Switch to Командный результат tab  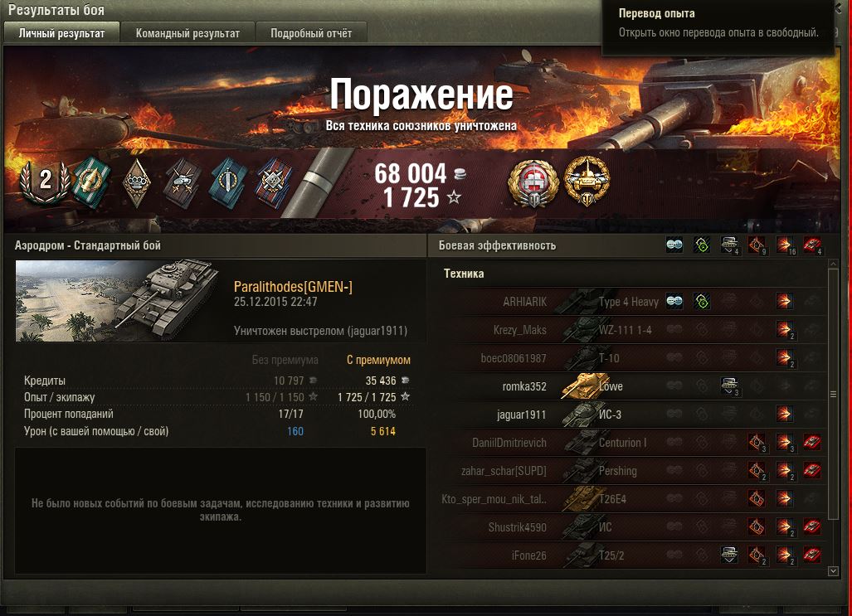tap(187, 33)
